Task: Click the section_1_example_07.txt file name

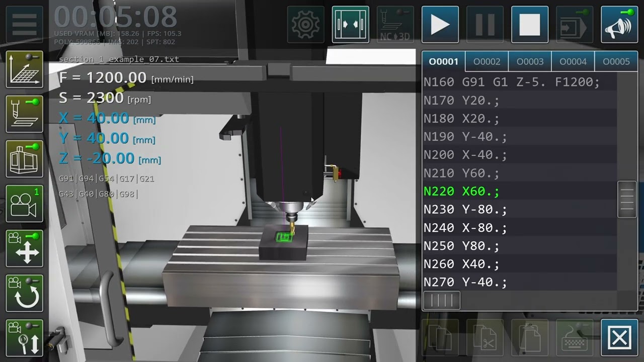Action: pyautogui.click(x=119, y=59)
